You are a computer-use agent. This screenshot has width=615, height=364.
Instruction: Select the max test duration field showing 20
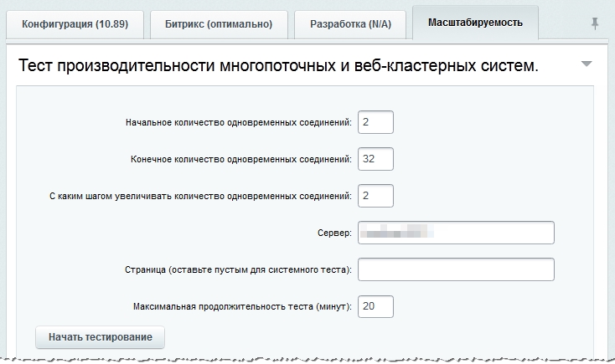point(375,306)
